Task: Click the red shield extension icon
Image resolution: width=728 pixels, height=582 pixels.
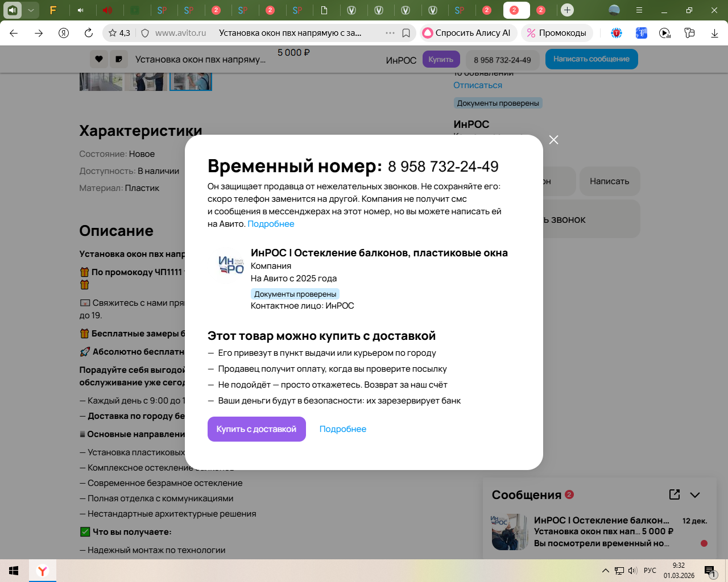Action: 617,33
